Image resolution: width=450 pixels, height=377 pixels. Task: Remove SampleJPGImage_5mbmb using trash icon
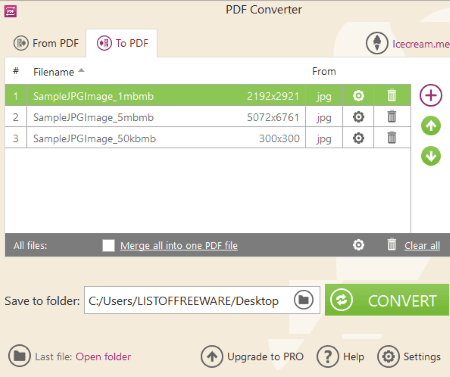tap(392, 116)
